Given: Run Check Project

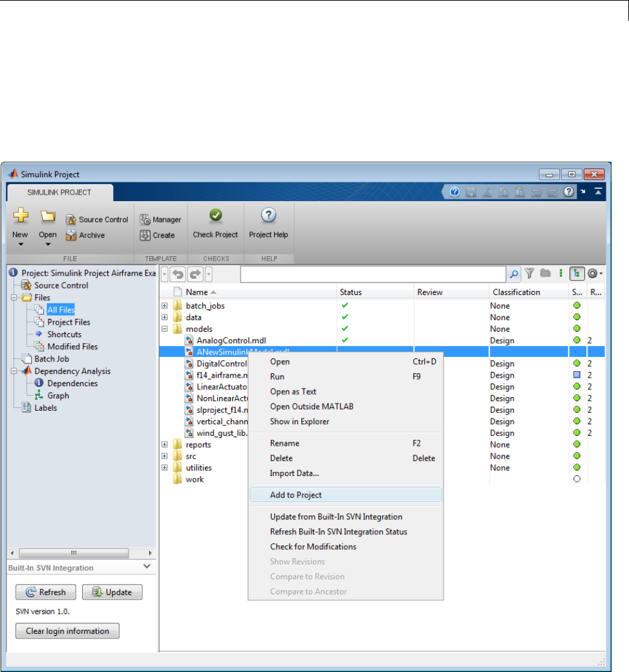Looking at the screenshot, I should point(215,223).
